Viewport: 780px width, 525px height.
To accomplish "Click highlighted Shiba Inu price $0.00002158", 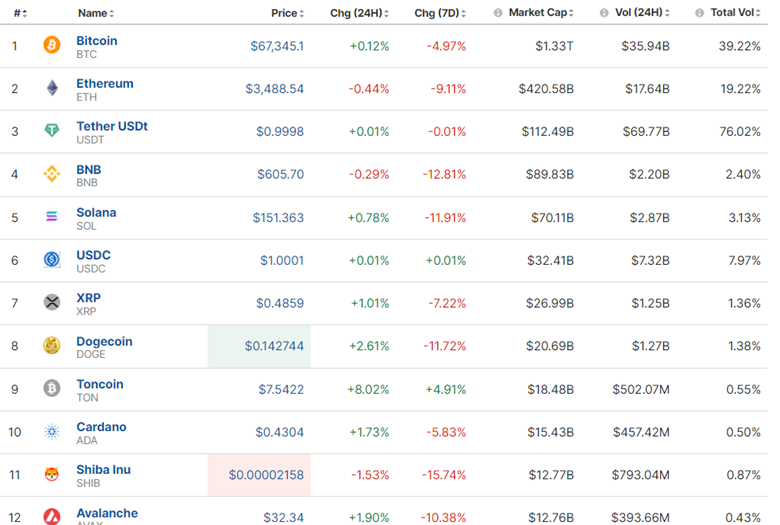I will tap(266, 475).
